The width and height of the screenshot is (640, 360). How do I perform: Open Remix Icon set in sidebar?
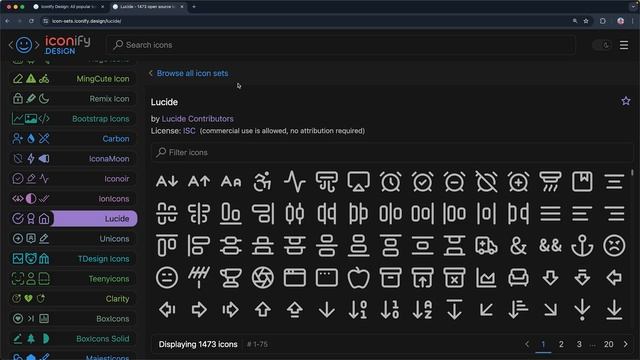point(73,99)
